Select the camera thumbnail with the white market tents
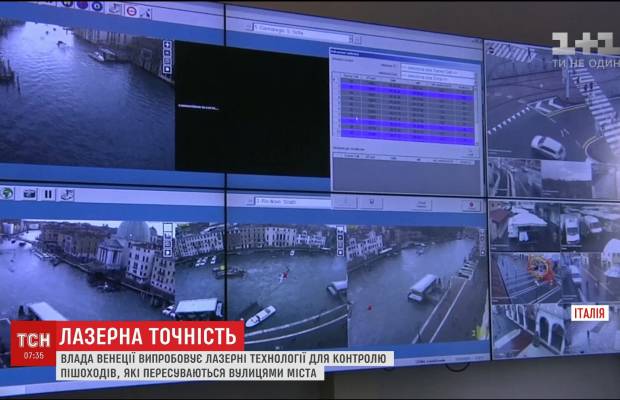 click(x=524, y=226)
